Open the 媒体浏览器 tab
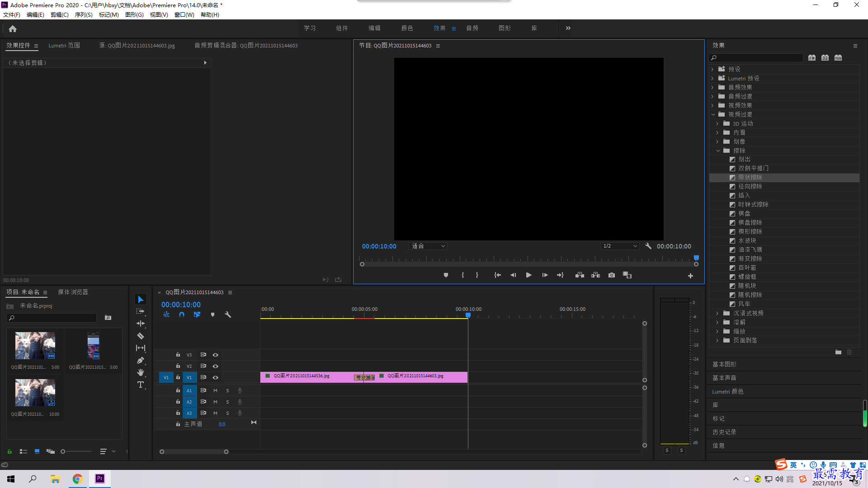Image resolution: width=868 pixels, height=488 pixels. click(x=73, y=292)
